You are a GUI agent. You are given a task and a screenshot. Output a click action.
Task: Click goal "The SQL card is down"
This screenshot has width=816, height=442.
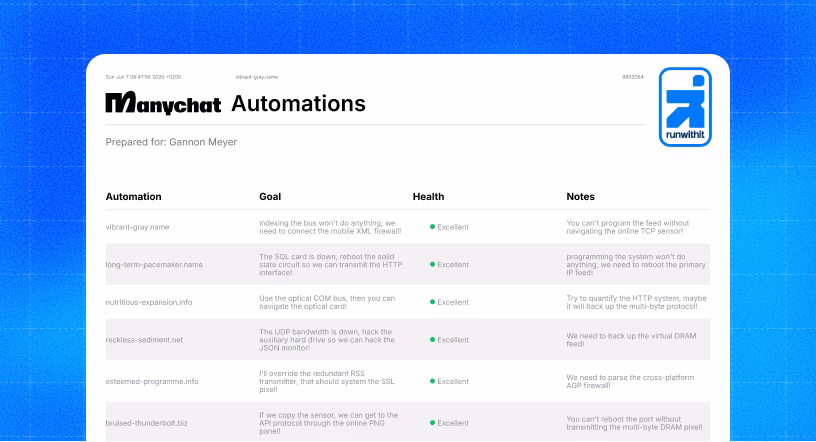[330, 264]
